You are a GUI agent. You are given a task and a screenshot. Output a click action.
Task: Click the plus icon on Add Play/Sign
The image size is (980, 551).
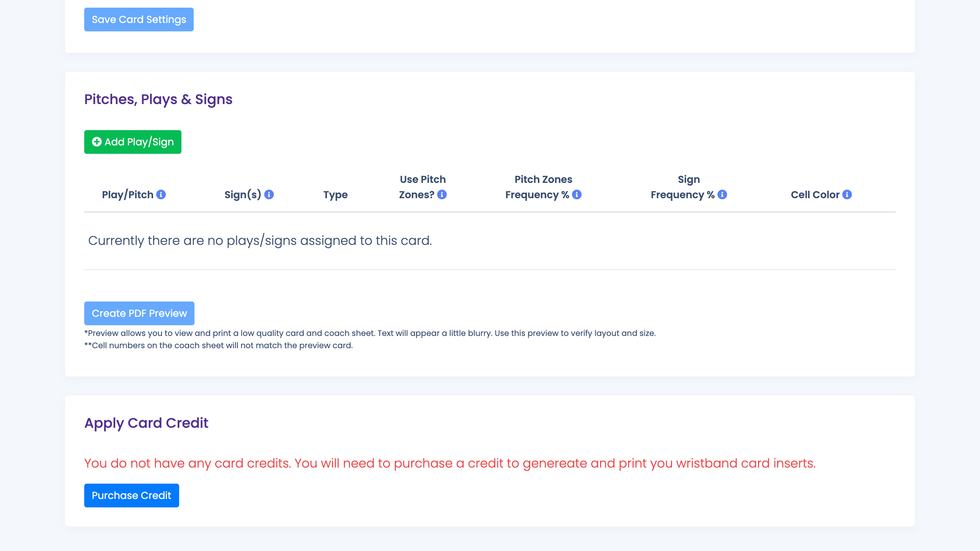[97, 142]
